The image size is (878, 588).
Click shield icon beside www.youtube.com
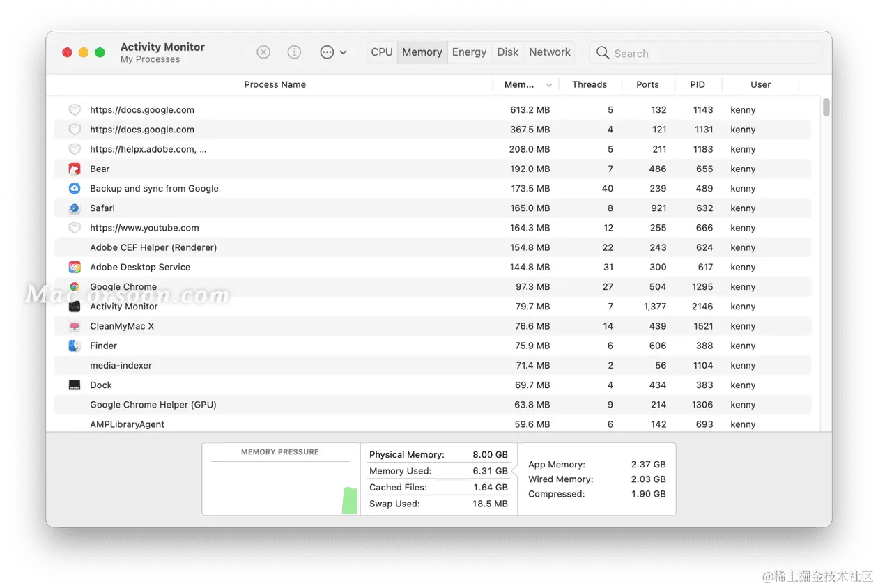point(75,228)
